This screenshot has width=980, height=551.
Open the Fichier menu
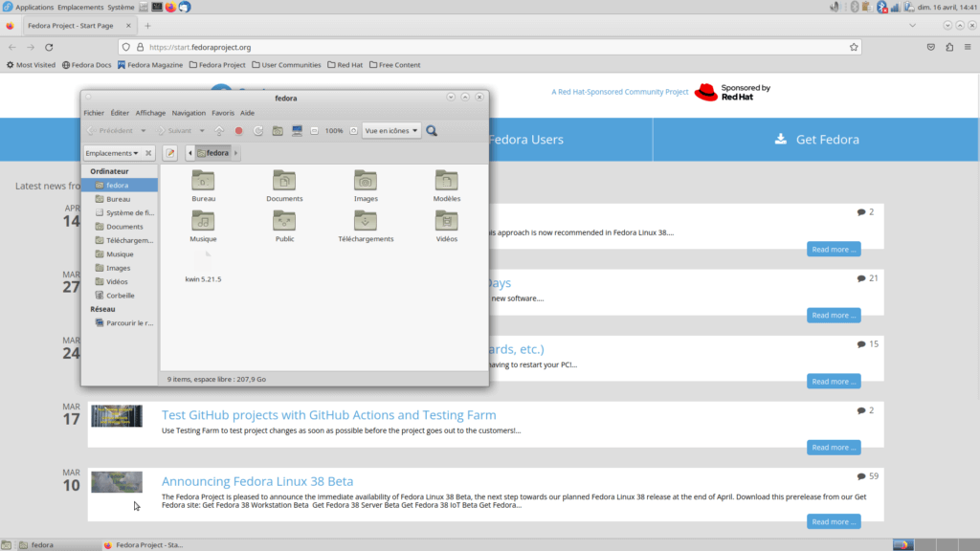point(94,113)
